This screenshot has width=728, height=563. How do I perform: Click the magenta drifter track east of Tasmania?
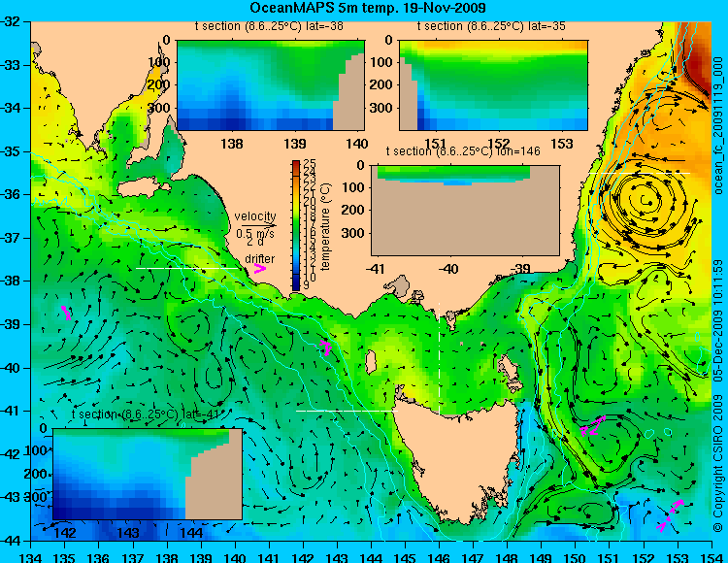593,426
